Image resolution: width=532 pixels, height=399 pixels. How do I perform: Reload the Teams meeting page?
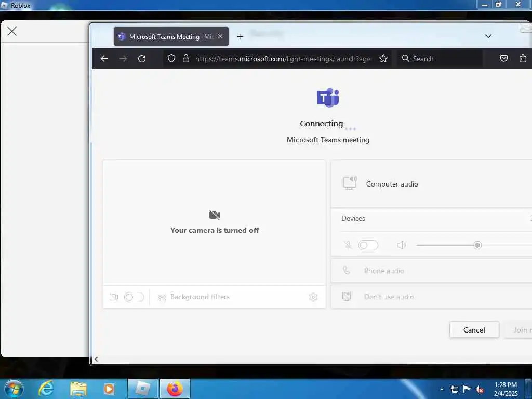click(x=142, y=59)
